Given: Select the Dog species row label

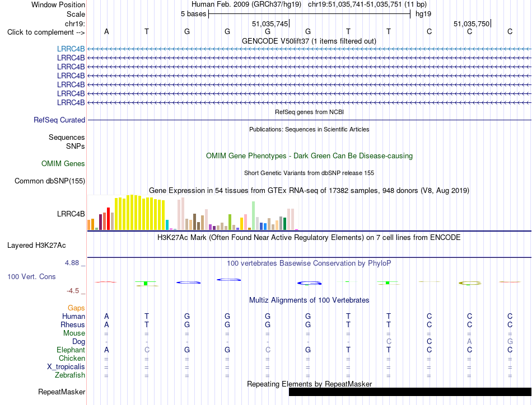Looking at the screenshot, I should point(78,342).
